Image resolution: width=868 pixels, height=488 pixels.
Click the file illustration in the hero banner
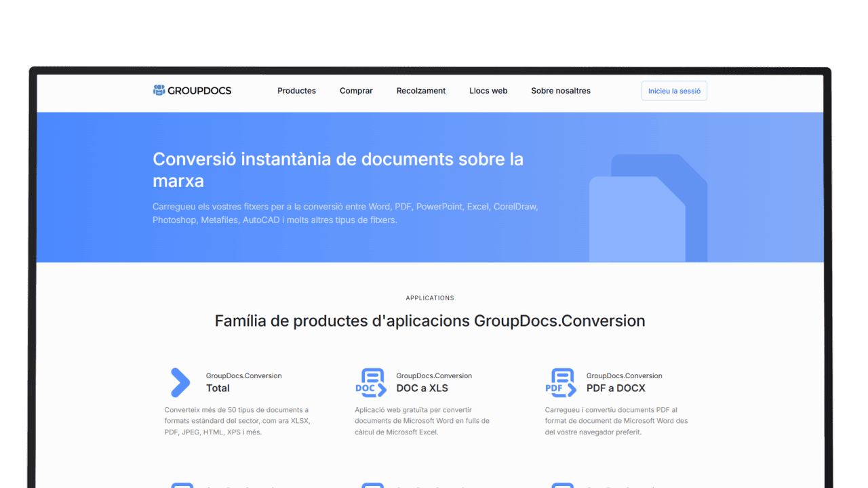648,210
